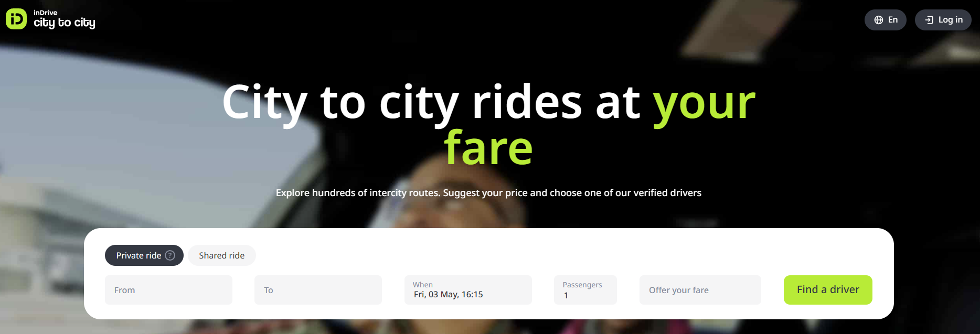Screen dimensions: 980x334
Task: Select the Private ride option
Action: click(144, 255)
